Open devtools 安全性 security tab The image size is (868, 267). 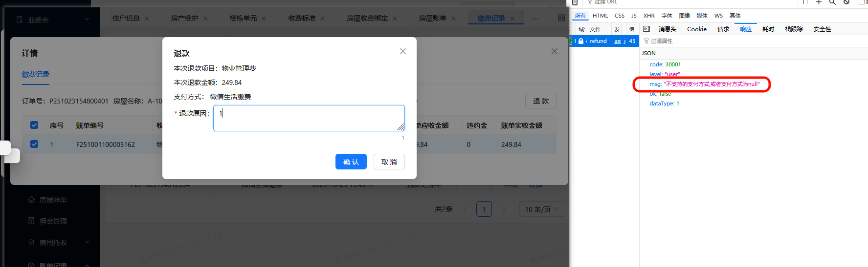[x=822, y=29]
